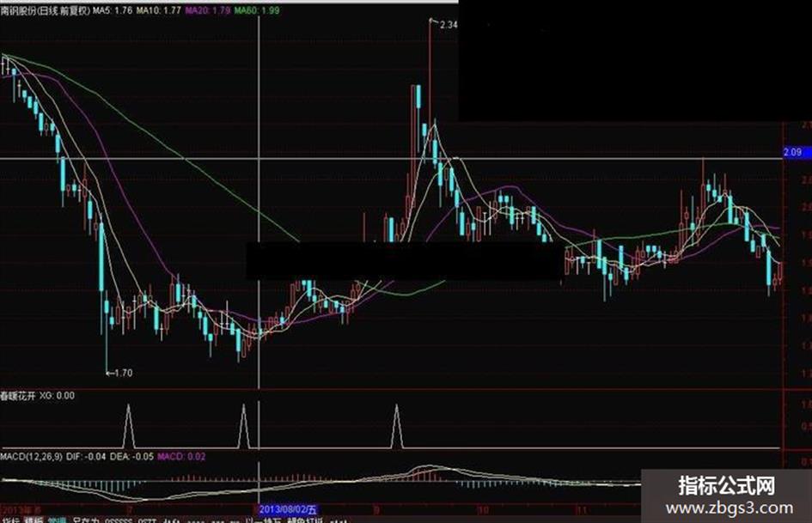Select the green MA60 label

[x=257, y=10]
